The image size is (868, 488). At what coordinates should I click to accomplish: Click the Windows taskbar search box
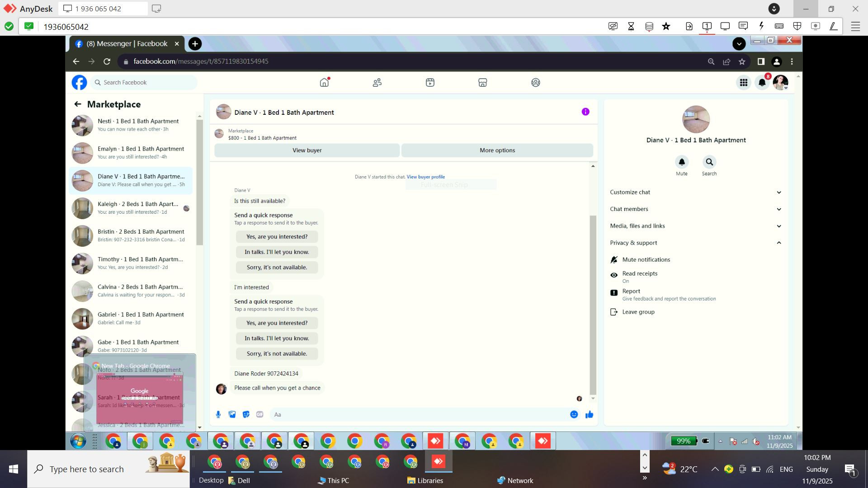[x=108, y=469]
